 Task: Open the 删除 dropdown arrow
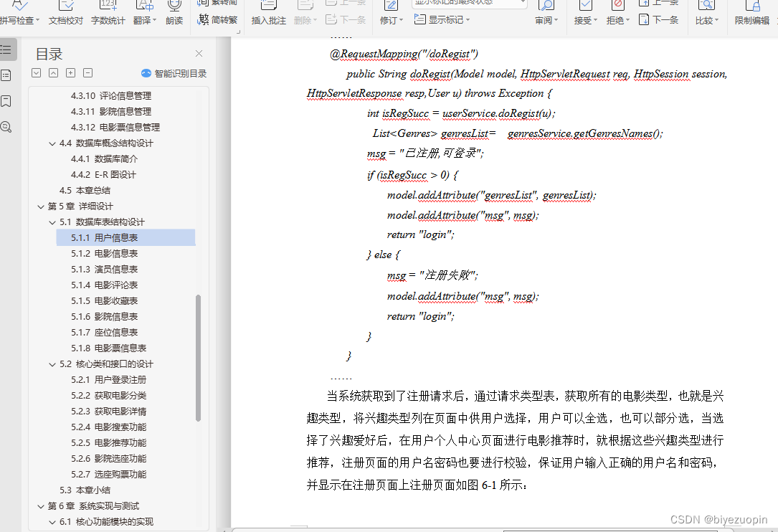(x=315, y=20)
